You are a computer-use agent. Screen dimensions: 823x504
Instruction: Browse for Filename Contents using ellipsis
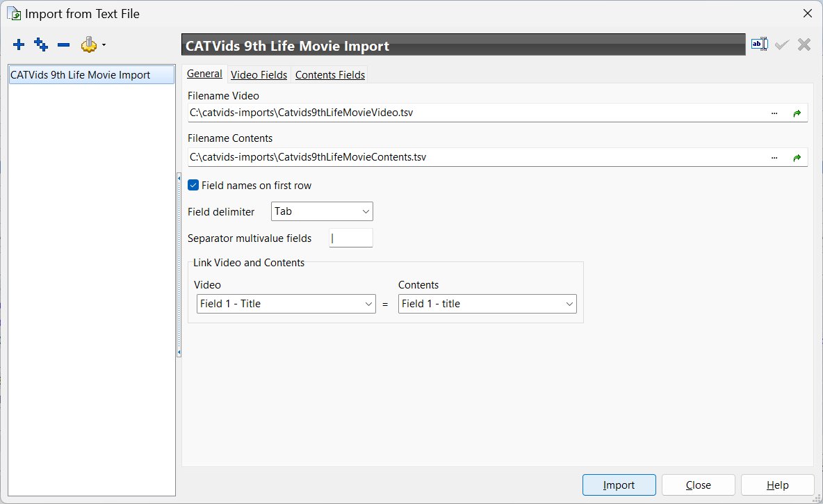774,158
